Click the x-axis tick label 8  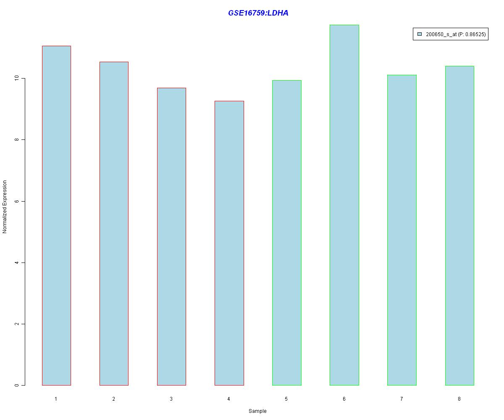pos(459,399)
